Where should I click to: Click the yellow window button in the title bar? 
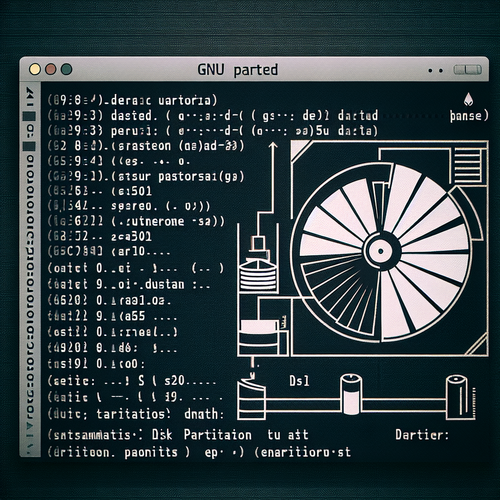(35, 70)
